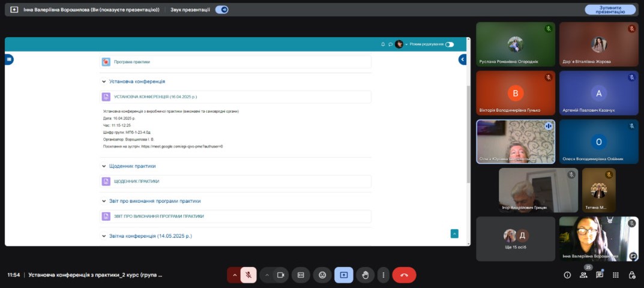The height and width of the screenshot is (288, 644).
Task: Collapse the 'Установча конференція' section
Action: coord(103,81)
